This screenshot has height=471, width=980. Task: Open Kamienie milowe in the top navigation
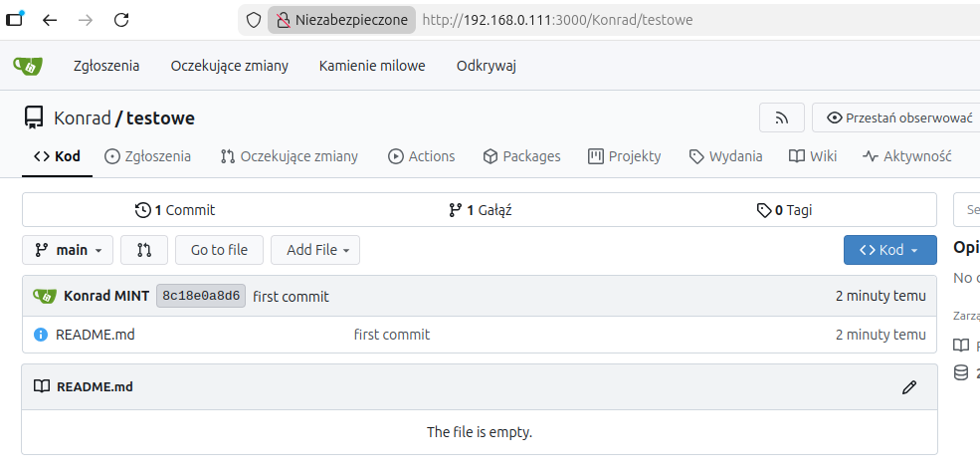(x=372, y=66)
